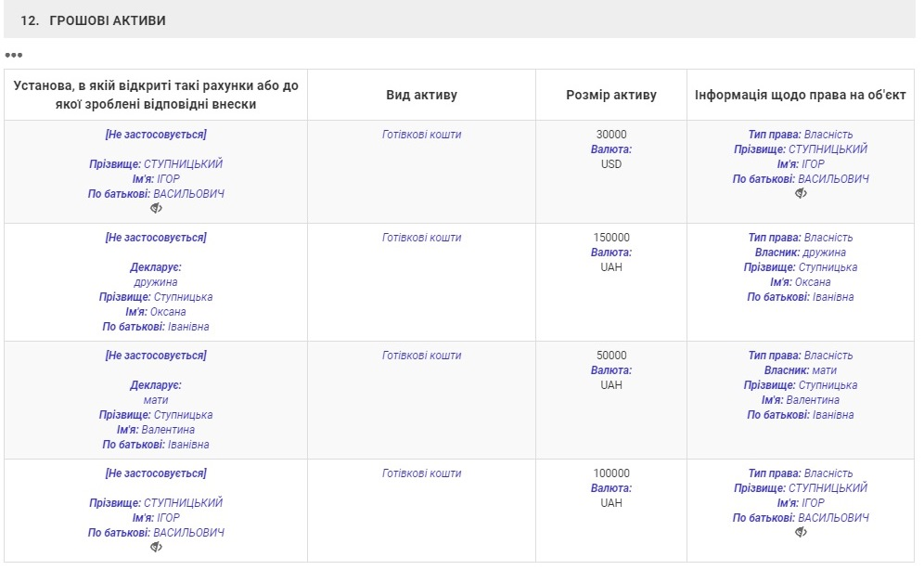The image size is (924, 570).
Task: Click the 'USD' currency value
Action: click(611, 164)
